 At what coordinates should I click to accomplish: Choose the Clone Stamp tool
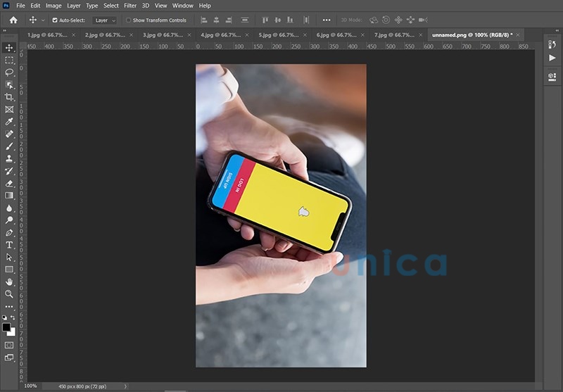pos(9,159)
